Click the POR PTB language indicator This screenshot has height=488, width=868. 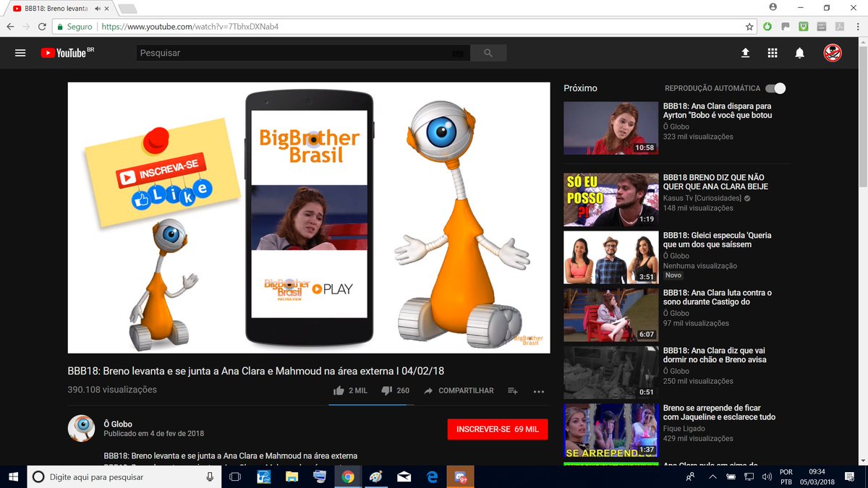pyautogui.click(x=786, y=477)
